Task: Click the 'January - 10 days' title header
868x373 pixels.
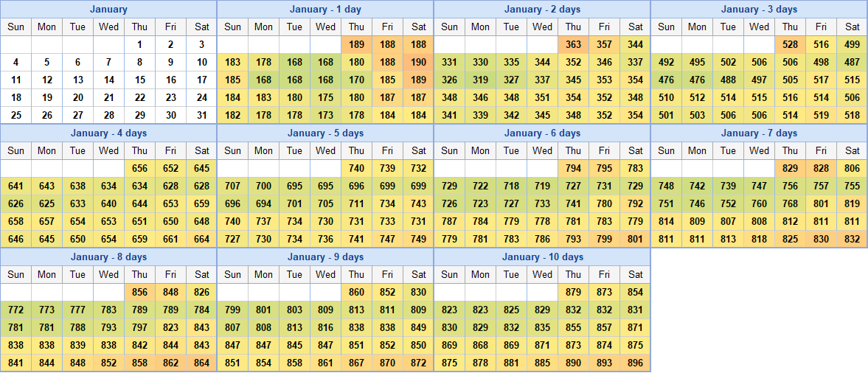Action: 542,257
